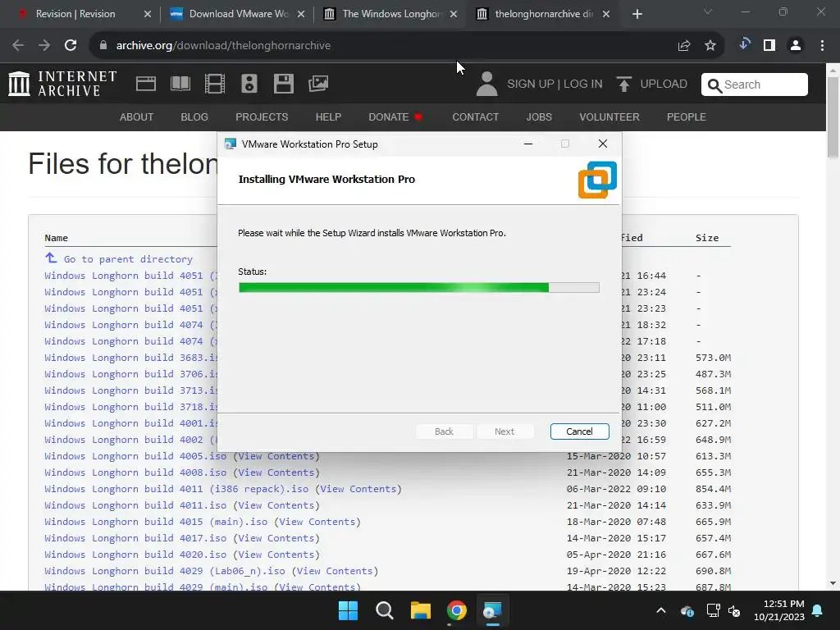
Task: Open Windows taskbar Search
Action: (385, 610)
